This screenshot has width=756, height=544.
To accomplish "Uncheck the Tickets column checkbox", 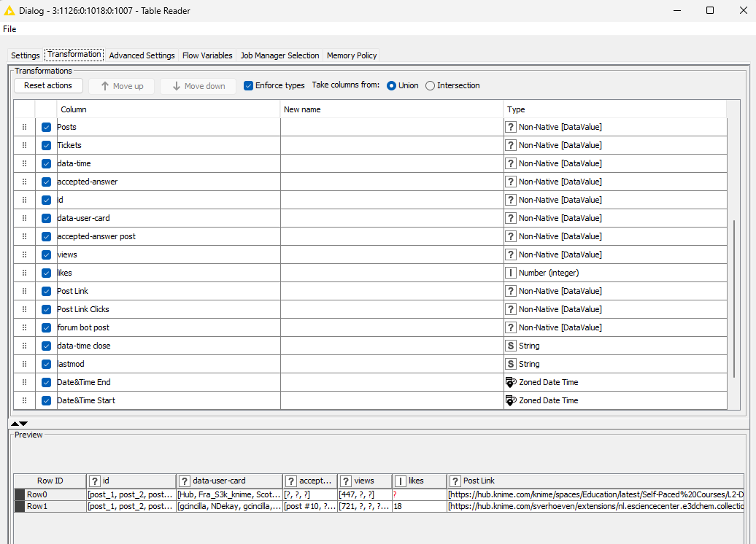I will coord(46,146).
